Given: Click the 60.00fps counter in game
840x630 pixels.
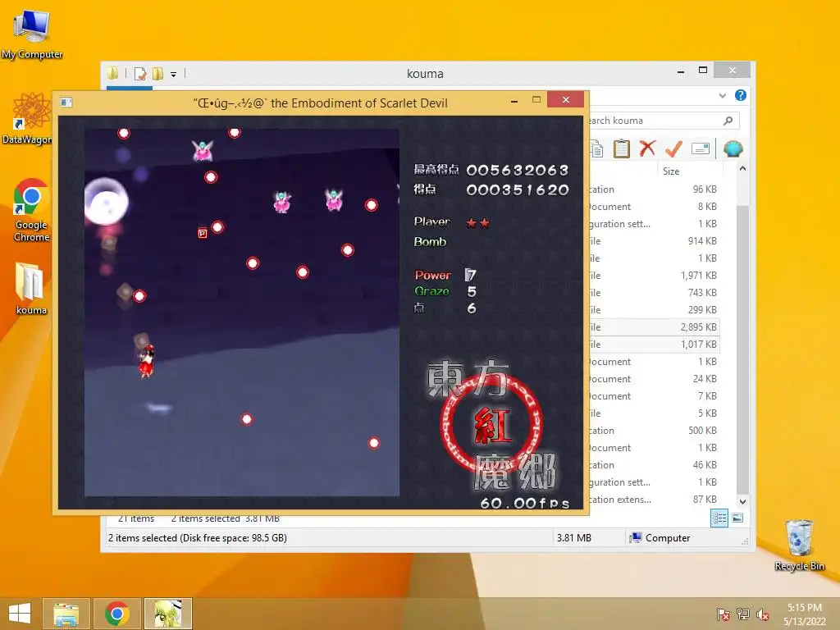Looking at the screenshot, I should click(x=524, y=503).
